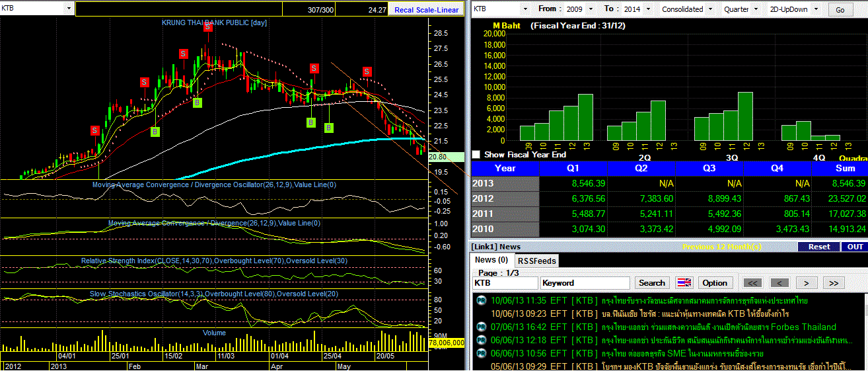Click the Q4 column header
The image size is (868, 373).
(x=779, y=168)
